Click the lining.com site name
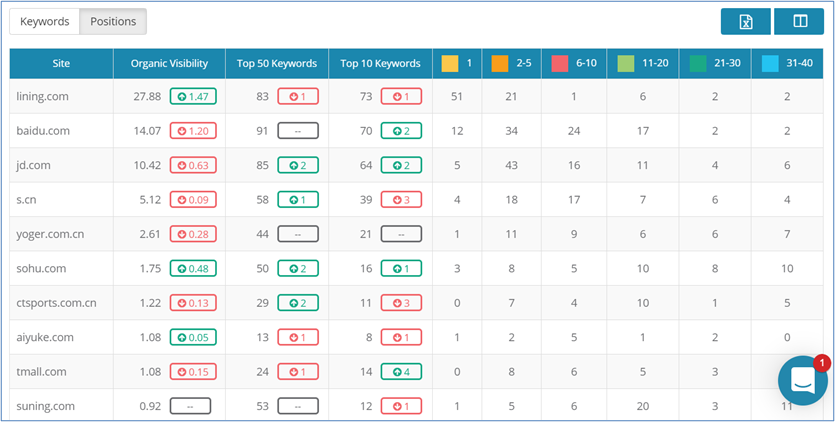835x422 pixels. [x=42, y=96]
